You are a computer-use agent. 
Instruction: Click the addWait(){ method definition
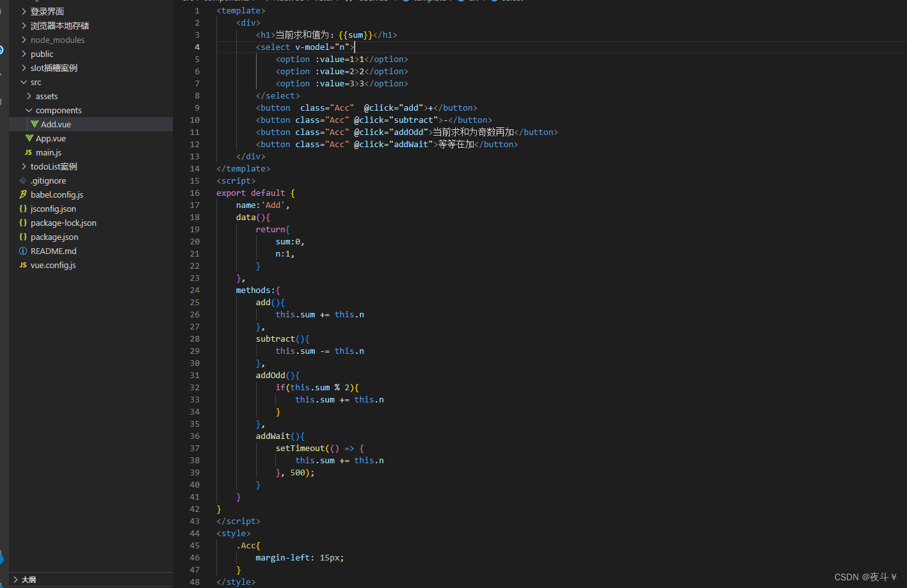click(x=280, y=436)
